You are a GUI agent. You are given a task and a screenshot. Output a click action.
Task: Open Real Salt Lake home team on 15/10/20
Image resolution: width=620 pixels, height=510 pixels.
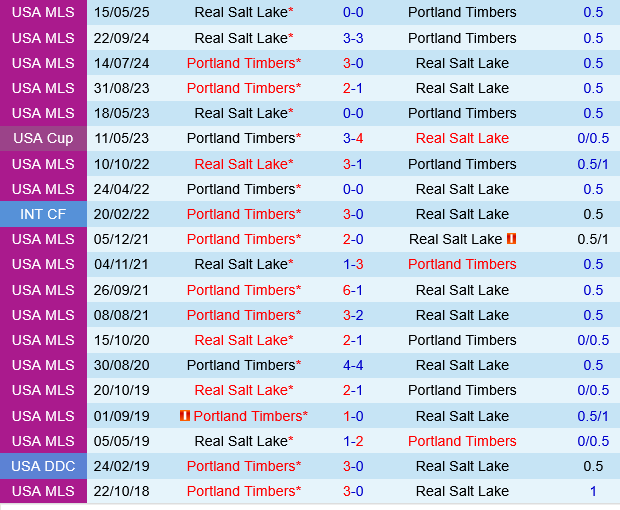tap(241, 340)
